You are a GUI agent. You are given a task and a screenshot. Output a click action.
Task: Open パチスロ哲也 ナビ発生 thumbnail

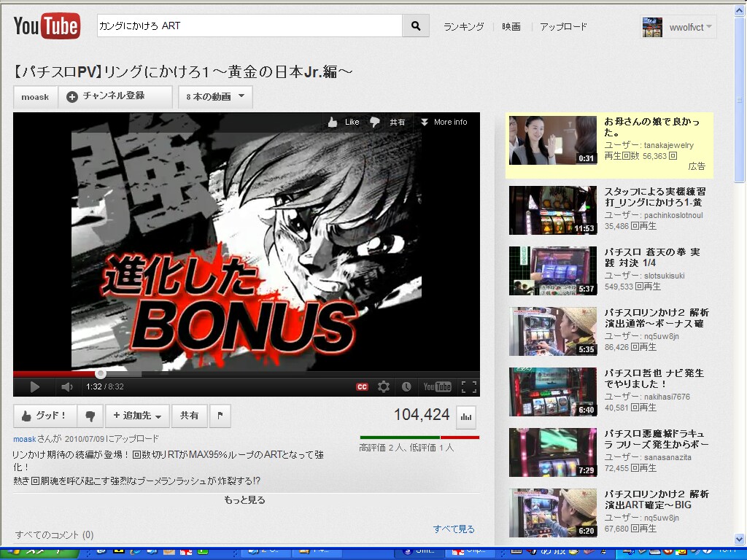pyautogui.click(x=553, y=392)
